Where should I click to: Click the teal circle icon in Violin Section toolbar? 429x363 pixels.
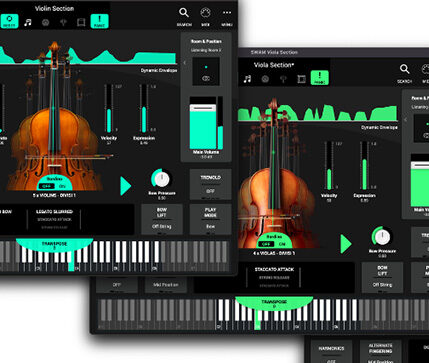(9, 21)
